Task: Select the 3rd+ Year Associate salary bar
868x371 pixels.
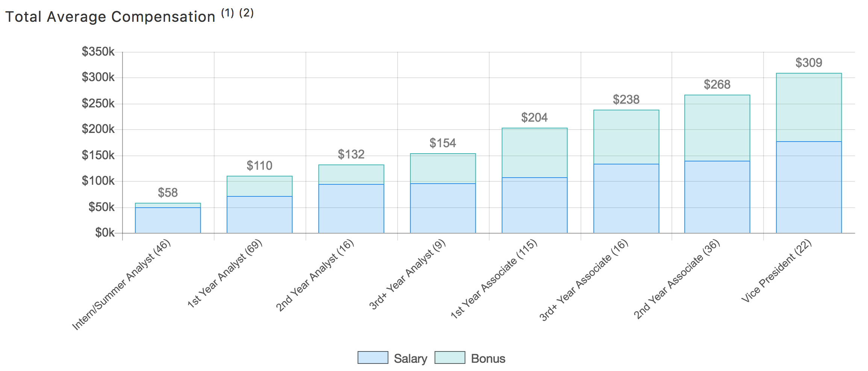Action: click(626, 198)
